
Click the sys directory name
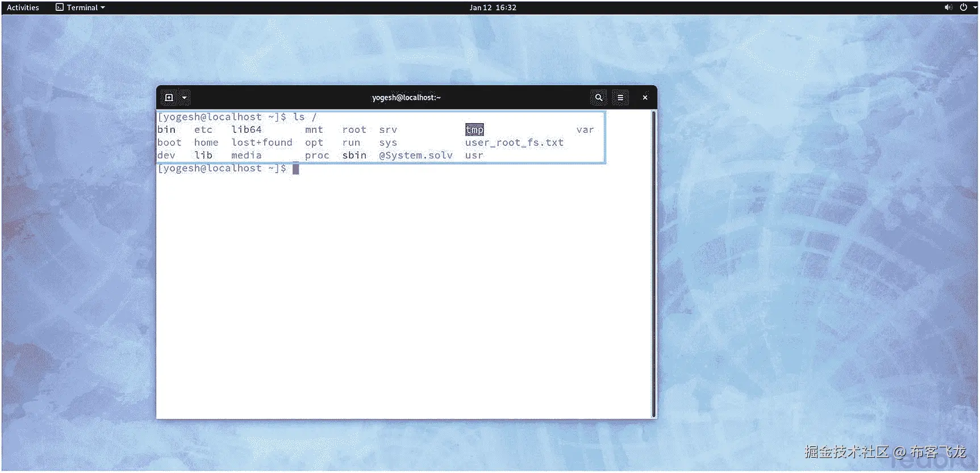(388, 143)
